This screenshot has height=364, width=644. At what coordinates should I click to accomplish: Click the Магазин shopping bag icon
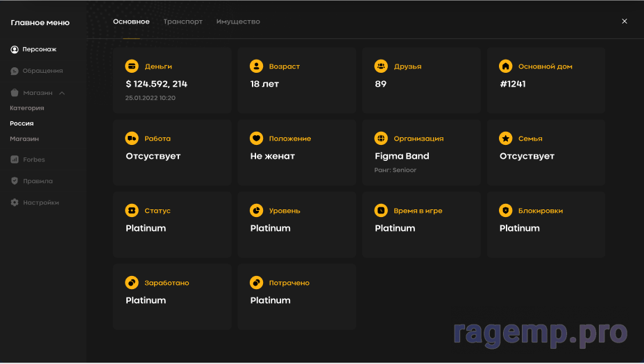coord(15,93)
